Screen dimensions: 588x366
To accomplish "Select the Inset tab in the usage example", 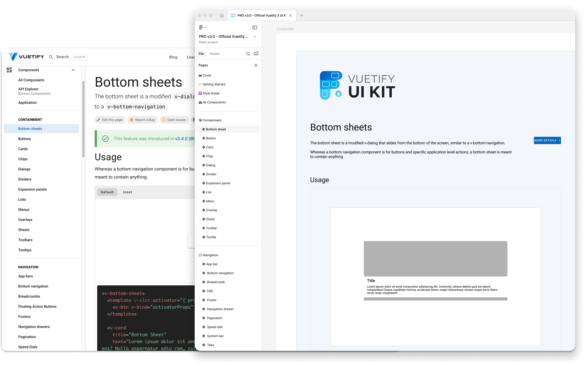I will click(127, 192).
